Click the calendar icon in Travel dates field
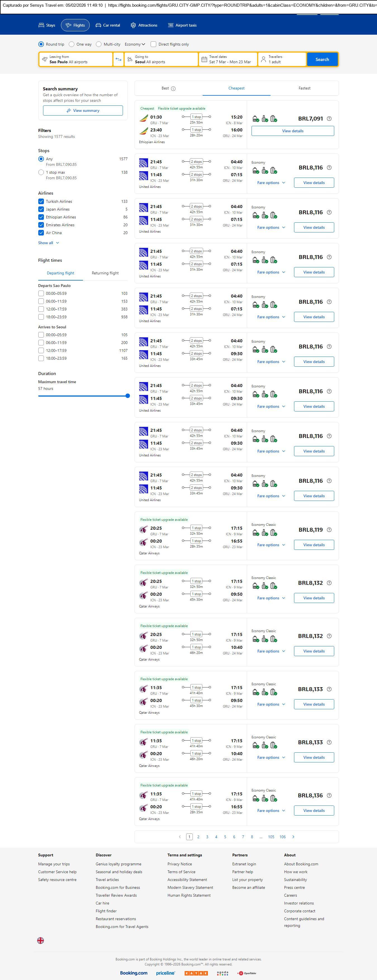Screen dimensions: 377x980 [204, 59]
